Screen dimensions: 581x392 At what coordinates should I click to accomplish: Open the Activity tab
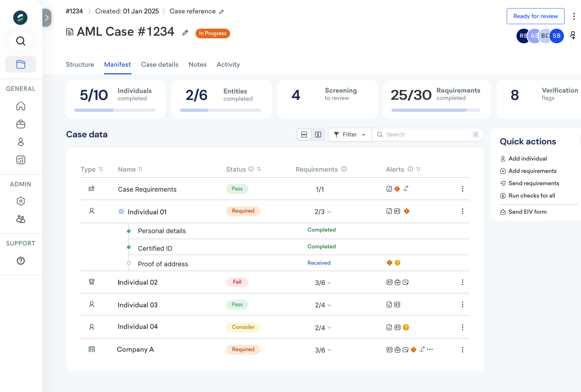tap(228, 64)
